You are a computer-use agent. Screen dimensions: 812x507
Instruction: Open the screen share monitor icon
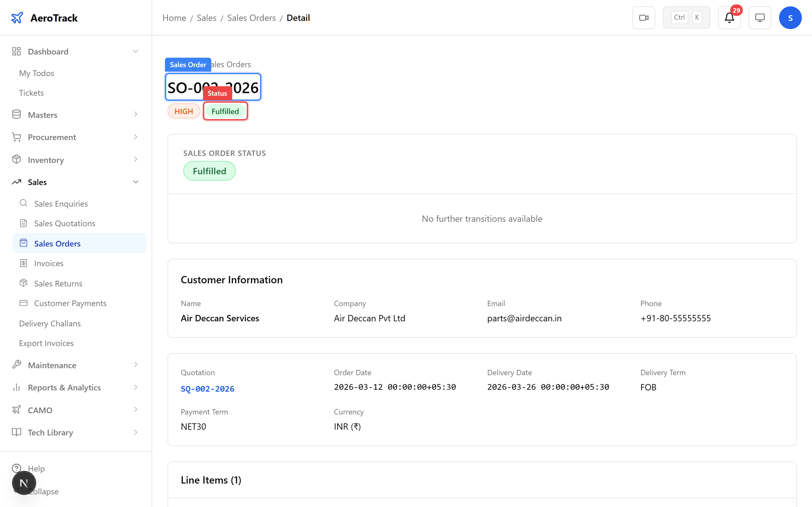pyautogui.click(x=760, y=17)
